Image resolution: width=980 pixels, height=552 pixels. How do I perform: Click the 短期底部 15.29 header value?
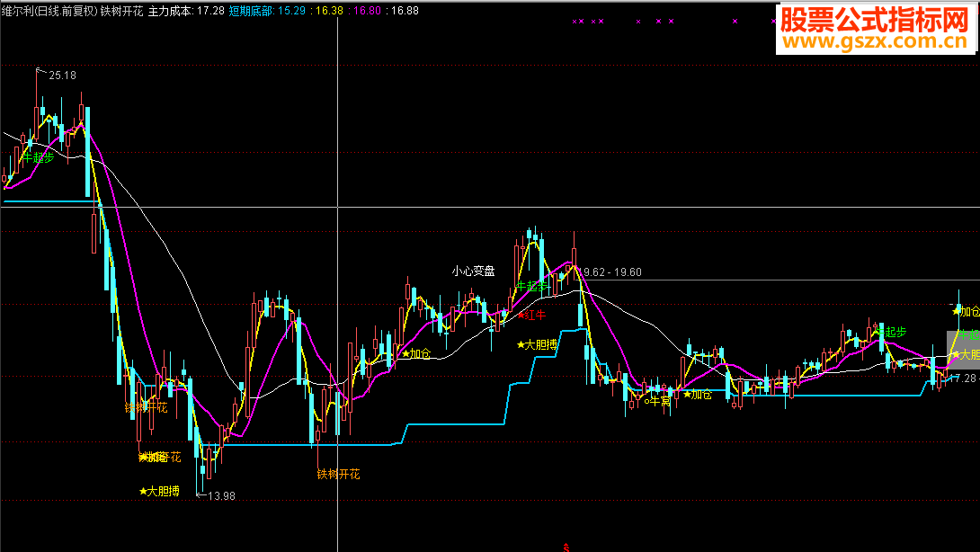coord(268,11)
